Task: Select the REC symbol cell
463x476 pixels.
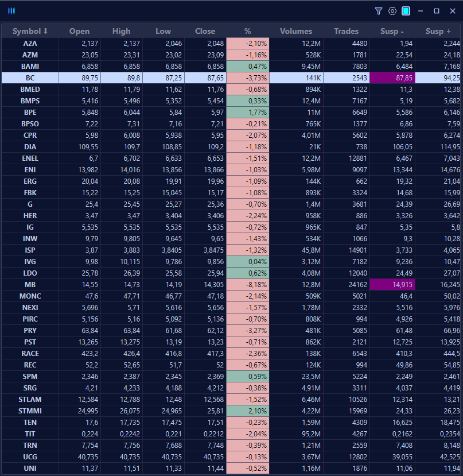Action: click(30, 365)
